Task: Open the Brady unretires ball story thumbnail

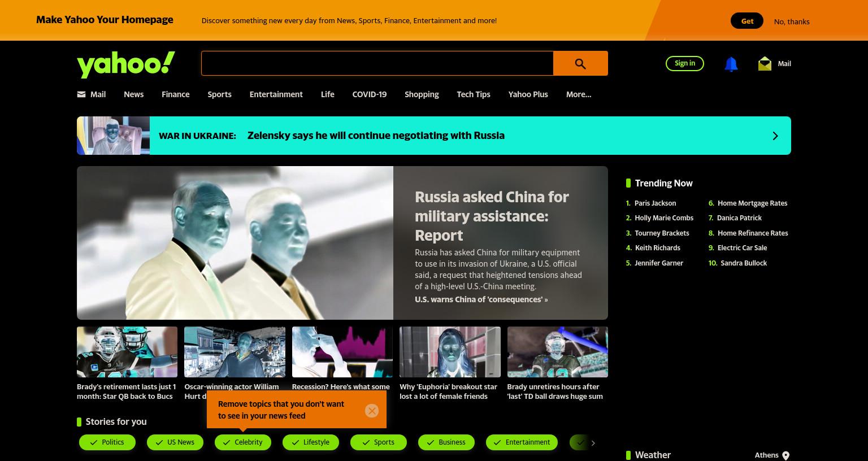Action: [x=558, y=352]
